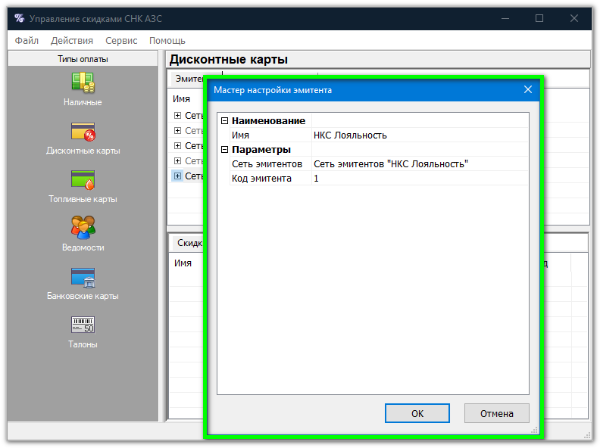Confirm the wizard with the OK button

(x=417, y=413)
